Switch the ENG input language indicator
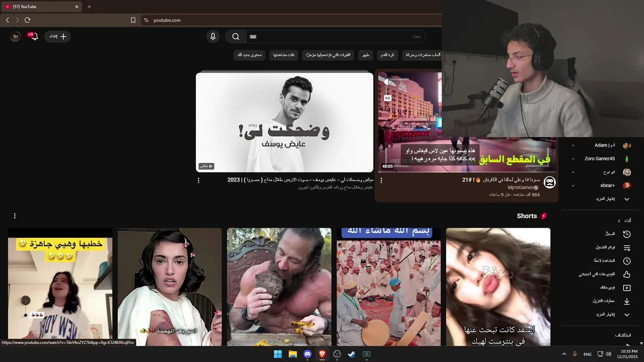The height and width of the screenshot is (362, 644). tap(588, 354)
